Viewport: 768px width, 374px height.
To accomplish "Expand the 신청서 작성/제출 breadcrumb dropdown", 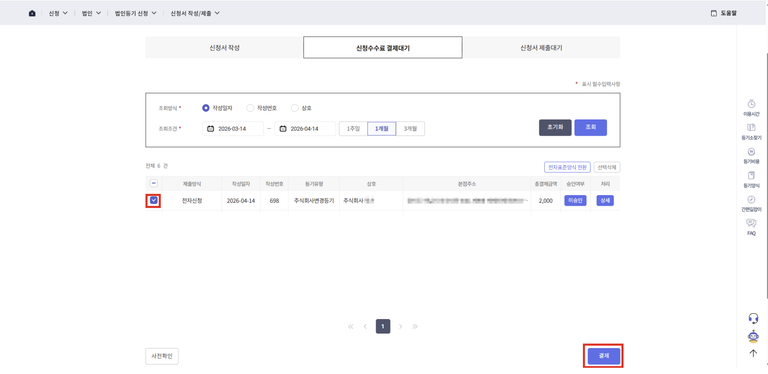I will tap(195, 13).
